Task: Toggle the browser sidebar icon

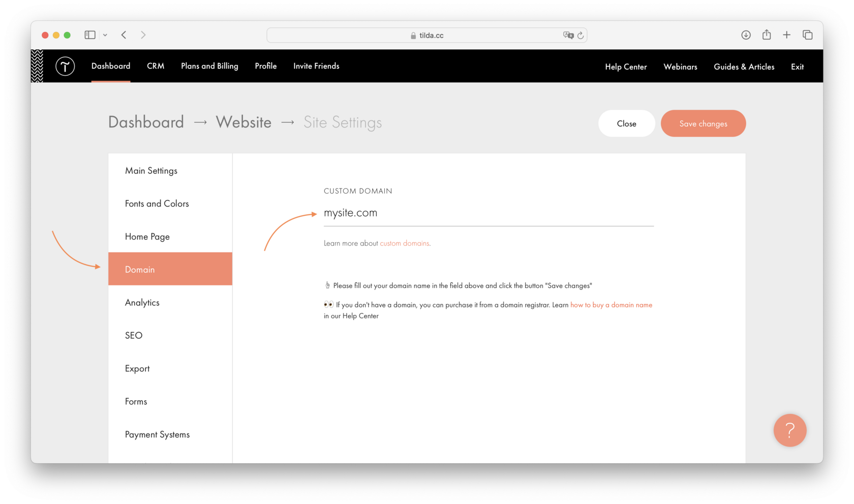Action: pos(89,35)
